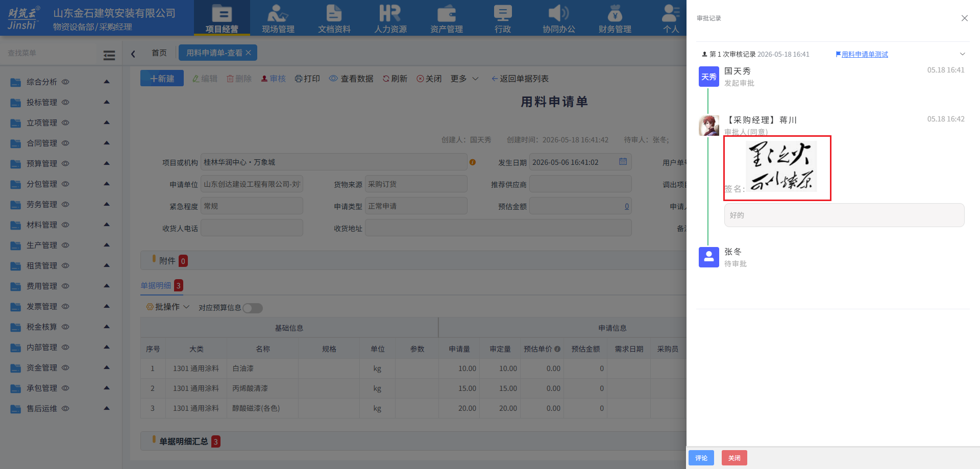The image size is (980, 469).
Task: Click the 审核 toolbar item
Action: click(x=273, y=79)
